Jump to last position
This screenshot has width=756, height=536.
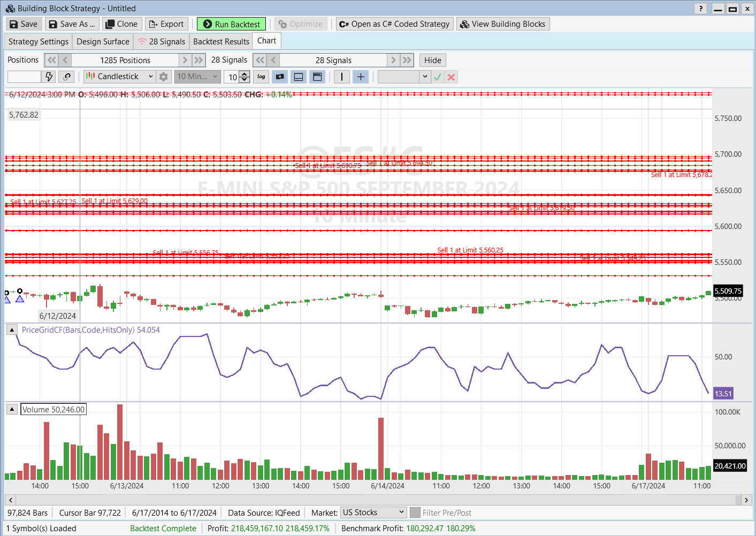198,60
